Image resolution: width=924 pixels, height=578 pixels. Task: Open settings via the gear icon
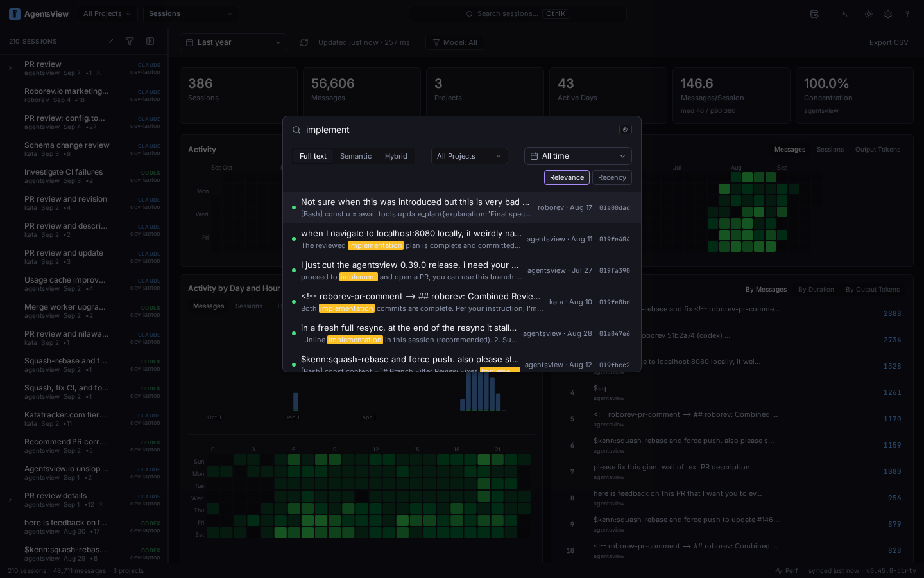click(888, 14)
